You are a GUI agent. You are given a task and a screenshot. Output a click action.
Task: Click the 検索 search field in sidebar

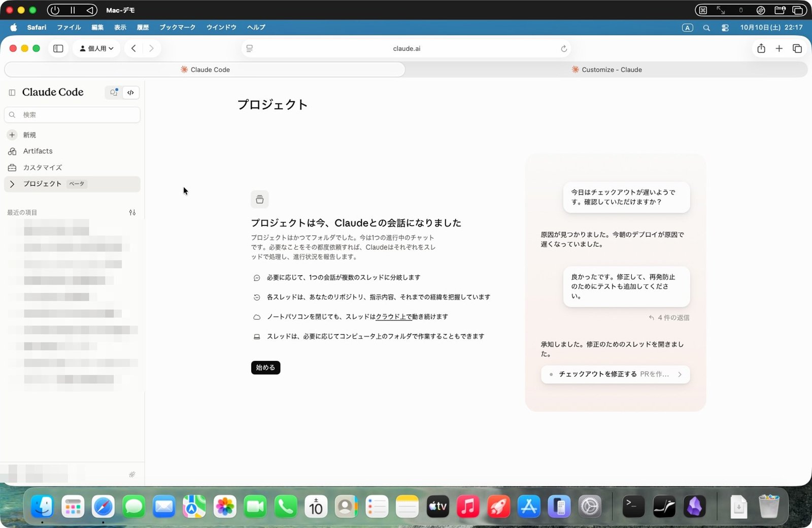[72, 115]
